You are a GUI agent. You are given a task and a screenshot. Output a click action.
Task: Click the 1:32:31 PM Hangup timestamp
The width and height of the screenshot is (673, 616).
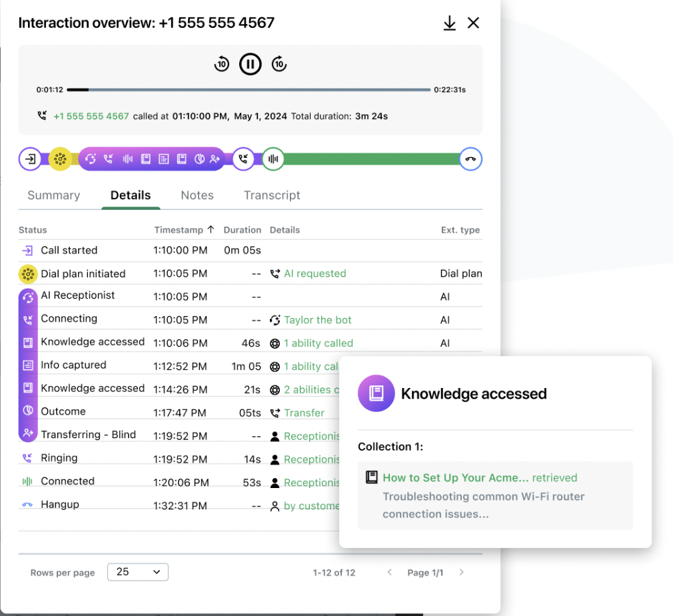pyautogui.click(x=181, y=506)
